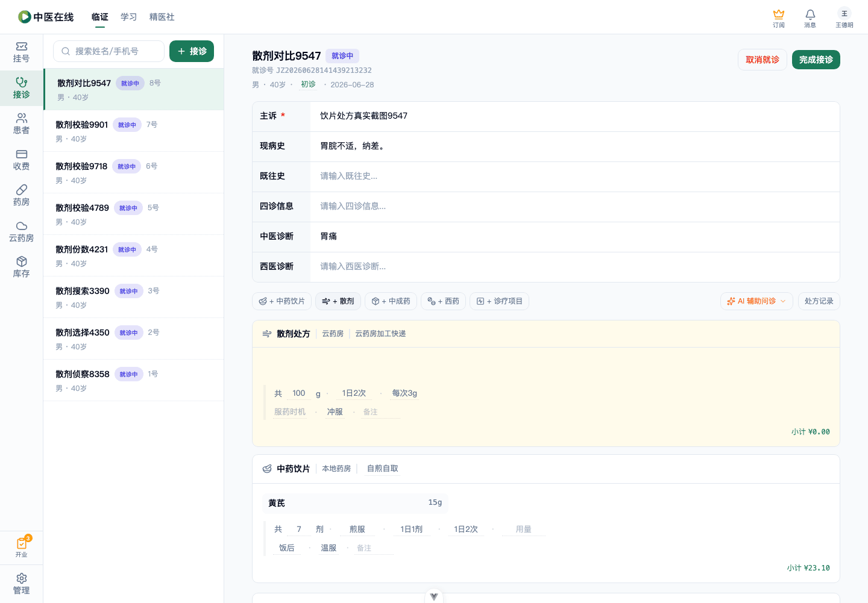Image resolution: width=868 pixels, height=603 pixels.
Task: Open the 自煎自取 option
Action: coord(383,469)
